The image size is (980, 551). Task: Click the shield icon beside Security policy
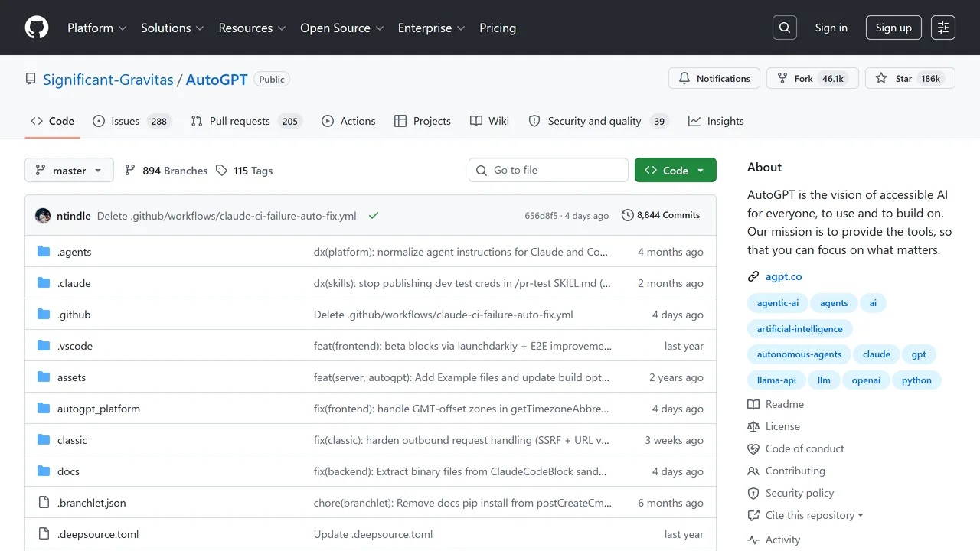tap(753, 493)
